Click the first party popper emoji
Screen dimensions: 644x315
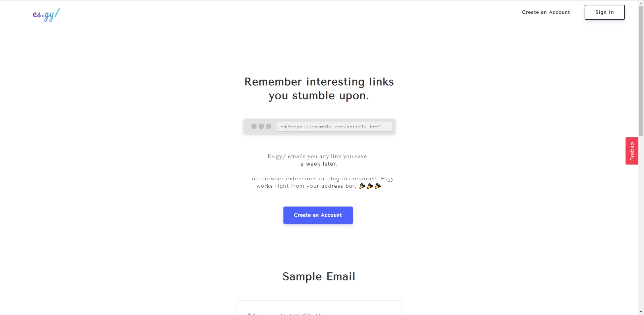point(362,186)
